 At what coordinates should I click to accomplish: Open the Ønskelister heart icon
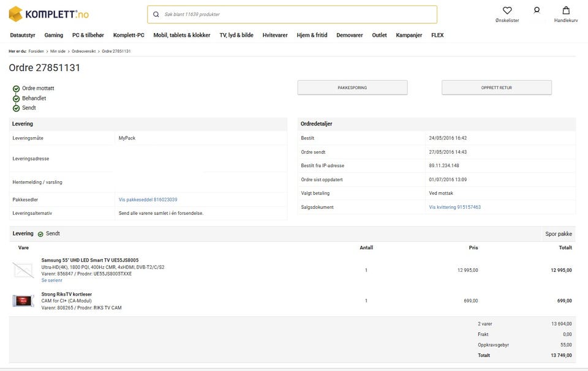coord(507,11)
